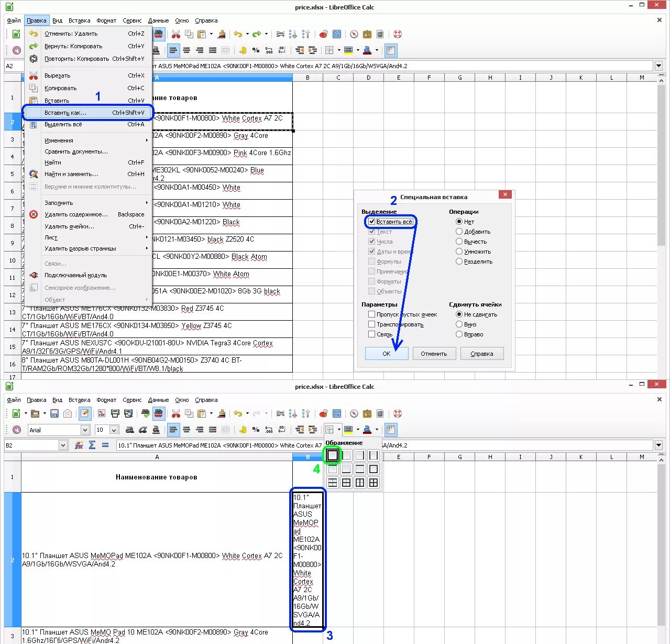Open Формат menu in lower window

[106, 400]
